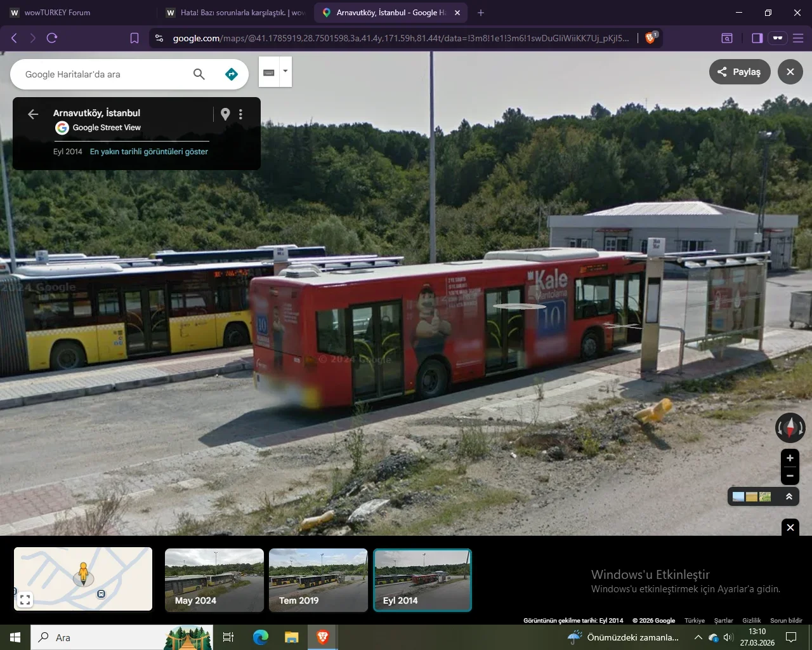Show hidden system tray icons

(698, 637)
